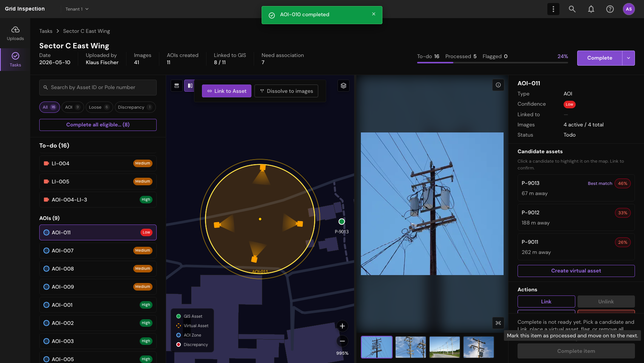
Task: Open the map layers icon
Action: pos(344,86)
